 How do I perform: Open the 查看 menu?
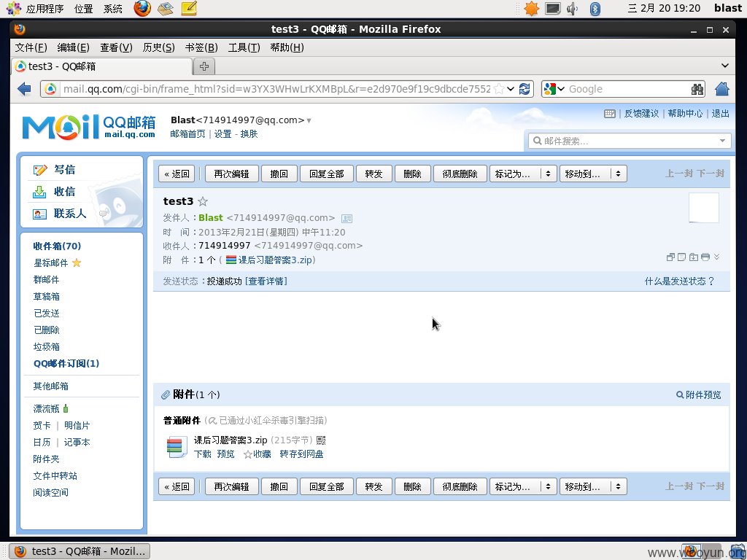[116, 47]
